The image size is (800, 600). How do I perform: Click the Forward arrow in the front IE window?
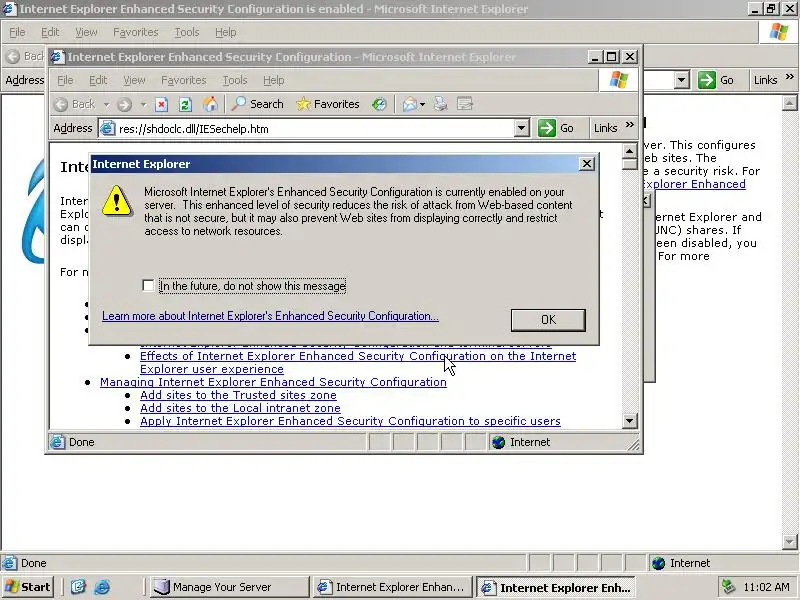pyautogui.click(x=124, y=105)
